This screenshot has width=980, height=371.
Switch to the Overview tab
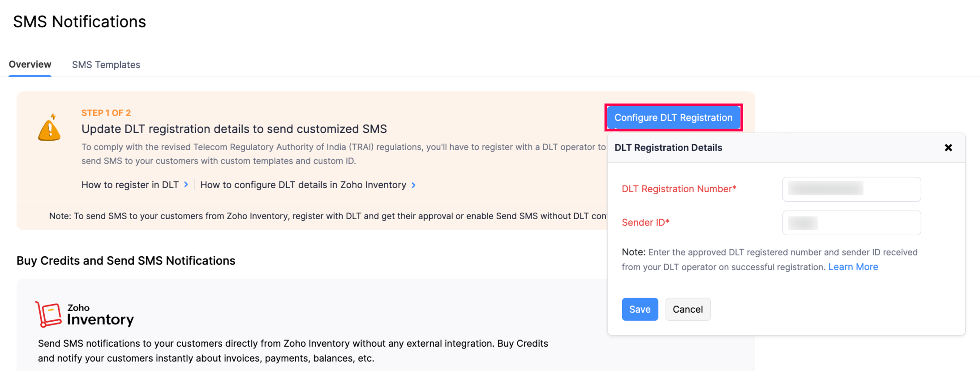click(30, 65)
